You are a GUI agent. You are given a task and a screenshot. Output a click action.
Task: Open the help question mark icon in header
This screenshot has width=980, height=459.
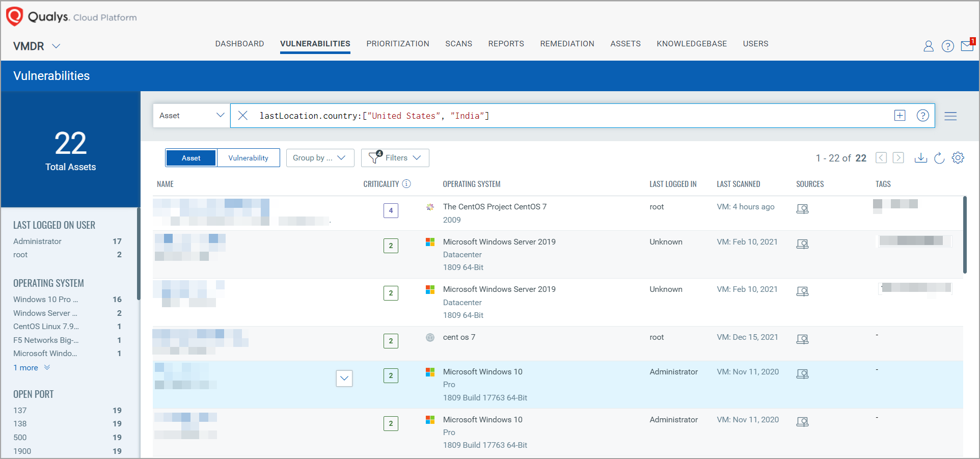[x=948, y=46]
